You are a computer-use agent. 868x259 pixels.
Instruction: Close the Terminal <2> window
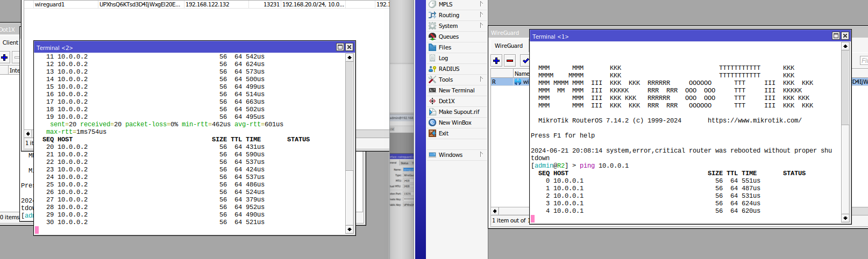click(349, 47)
